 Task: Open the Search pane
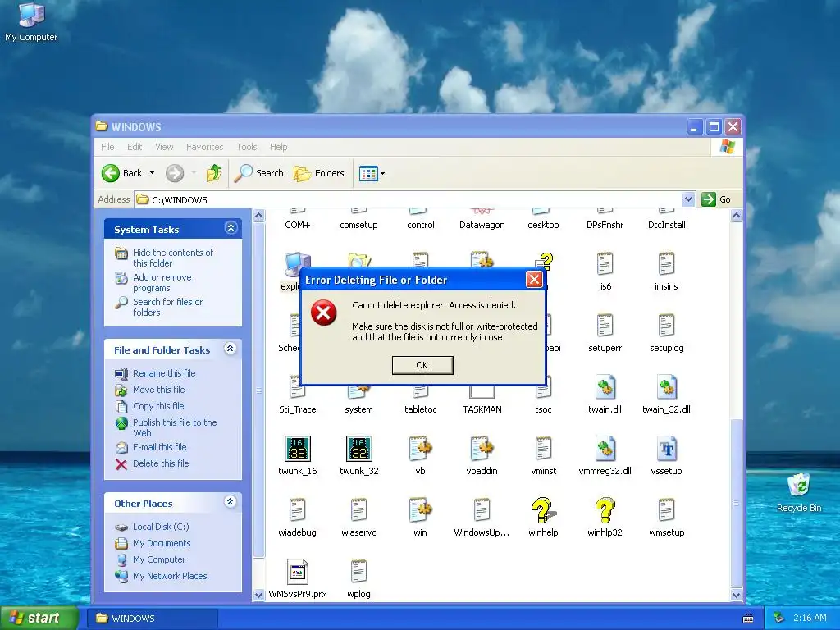(x=259, y=173)
